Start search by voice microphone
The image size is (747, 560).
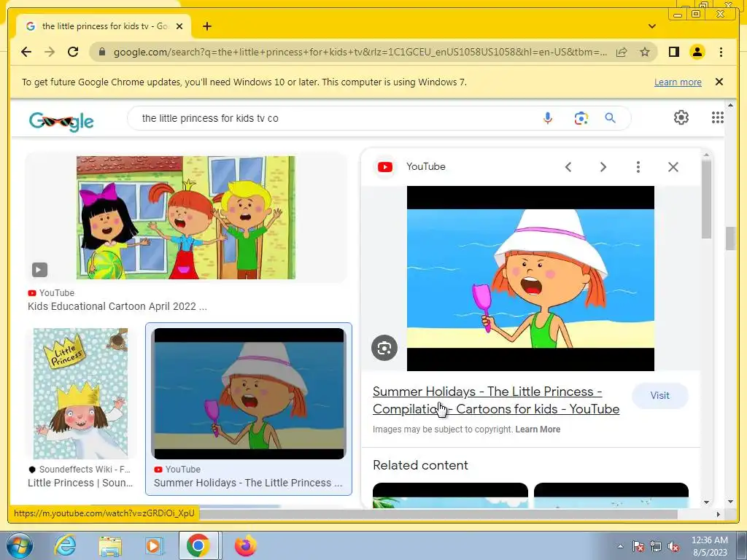[x=548, y=118]
